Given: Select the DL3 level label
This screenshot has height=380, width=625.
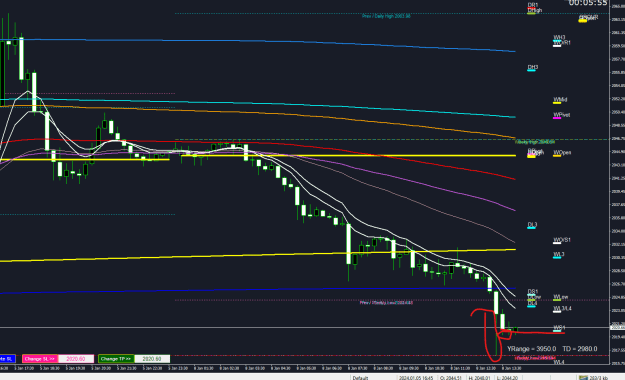Looking at the screenshot, I should [x=532, y=225].
